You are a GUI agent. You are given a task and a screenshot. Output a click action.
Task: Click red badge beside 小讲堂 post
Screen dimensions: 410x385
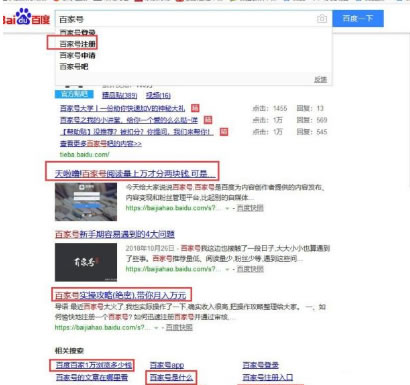click(208, 120)
